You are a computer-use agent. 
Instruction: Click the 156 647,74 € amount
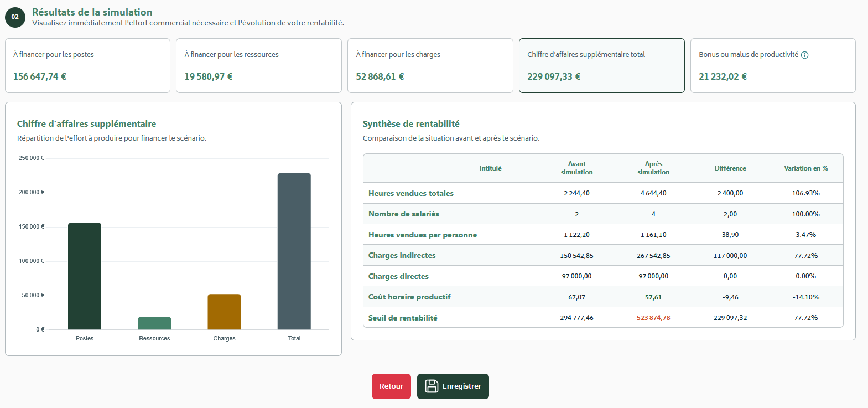click(40, 76)
